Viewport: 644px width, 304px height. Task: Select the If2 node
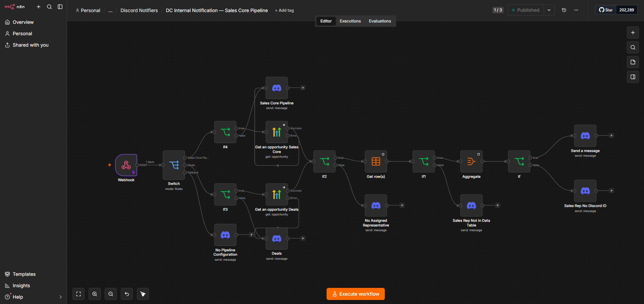(x=325, y=161)
